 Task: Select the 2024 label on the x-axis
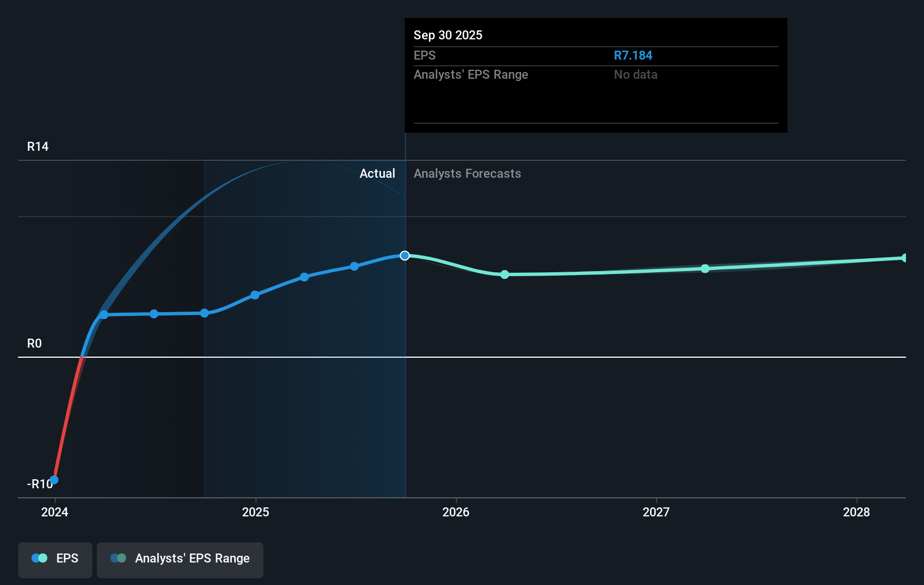[53, 512]
